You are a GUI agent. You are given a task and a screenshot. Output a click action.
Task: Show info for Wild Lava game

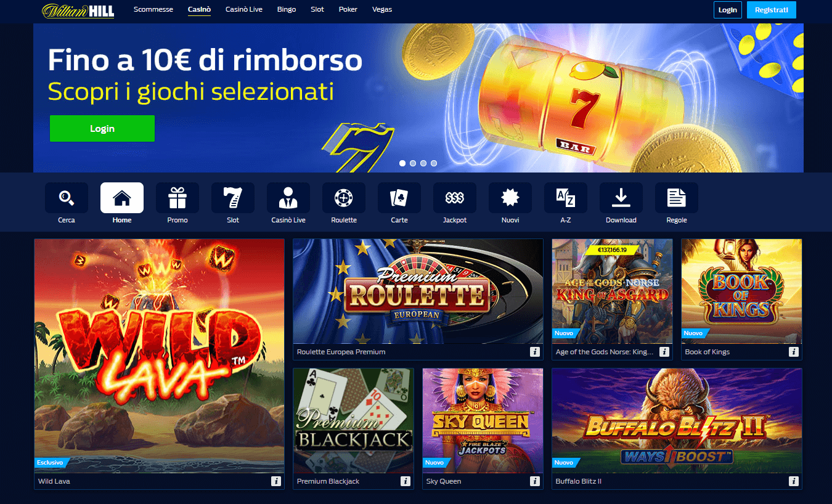point(276,481)
